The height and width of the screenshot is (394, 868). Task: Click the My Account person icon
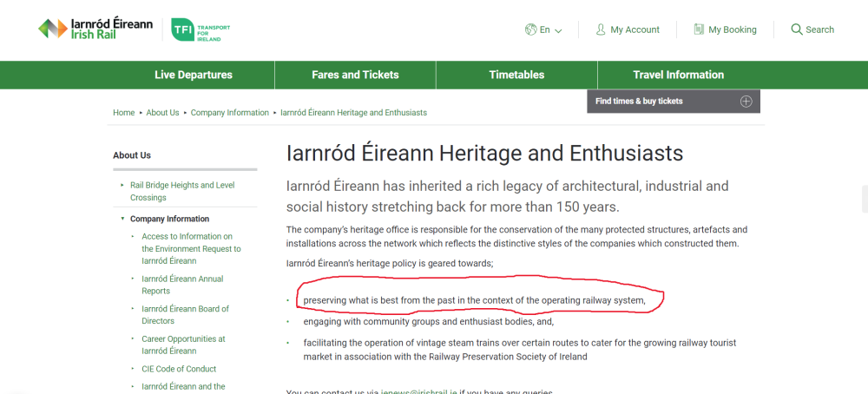pos(601,30)
